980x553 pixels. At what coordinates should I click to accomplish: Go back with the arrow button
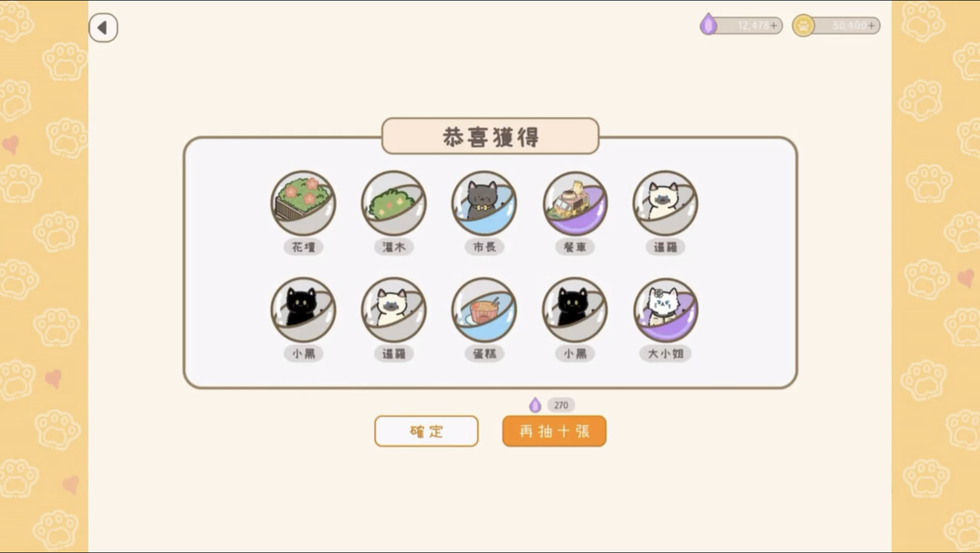pyautogui.click(x=103, y=27)
